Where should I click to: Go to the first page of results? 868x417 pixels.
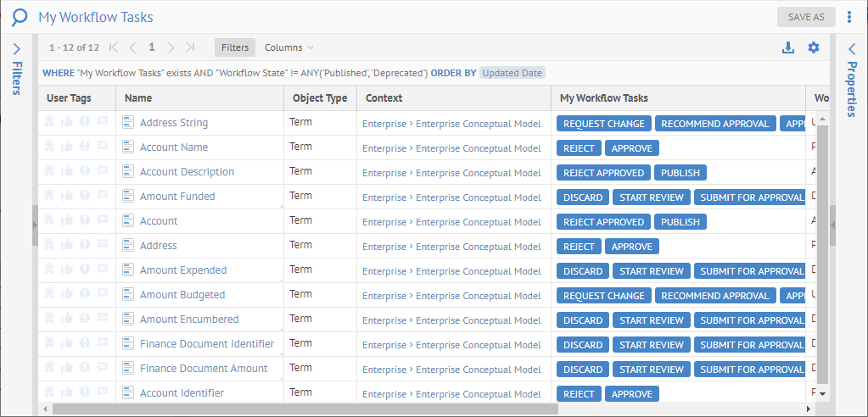coord(114,47)
